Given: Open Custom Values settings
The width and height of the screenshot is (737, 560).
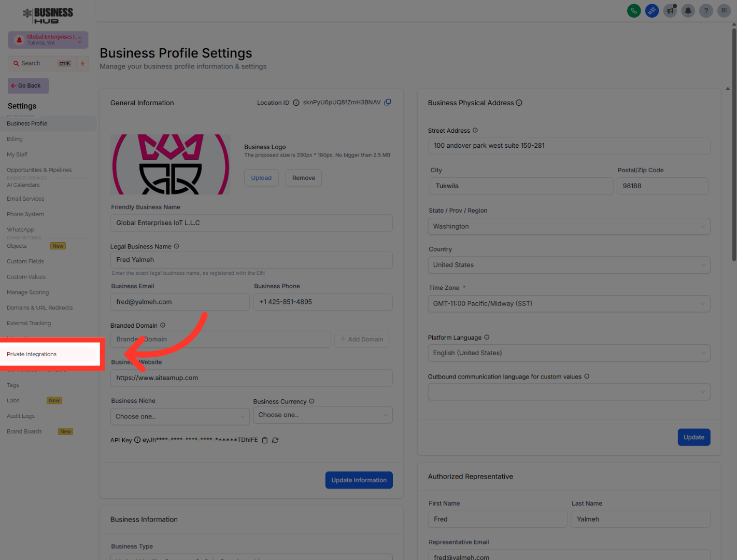Looking at the screenshot, I should pos(26,277).
